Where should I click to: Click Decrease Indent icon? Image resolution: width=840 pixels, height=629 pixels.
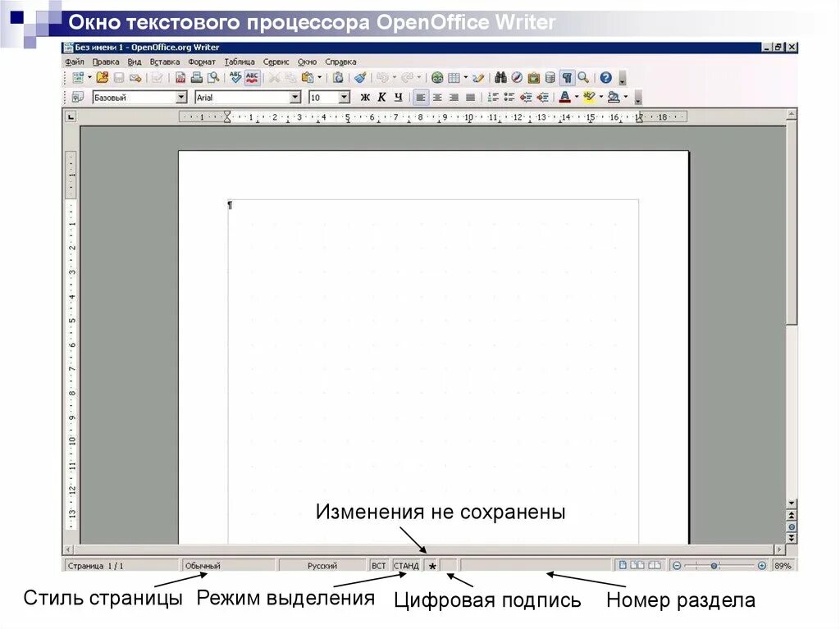click(x=526, y=97)
